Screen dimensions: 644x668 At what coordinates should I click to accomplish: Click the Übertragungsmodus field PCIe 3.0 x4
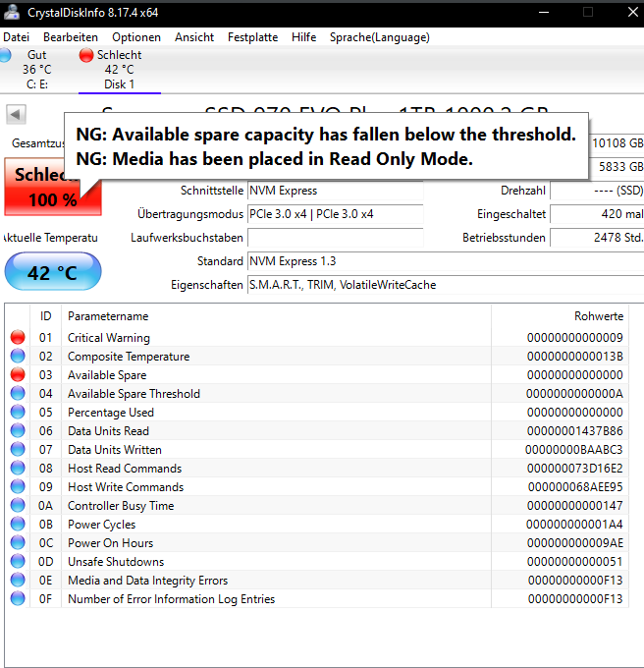336,214
